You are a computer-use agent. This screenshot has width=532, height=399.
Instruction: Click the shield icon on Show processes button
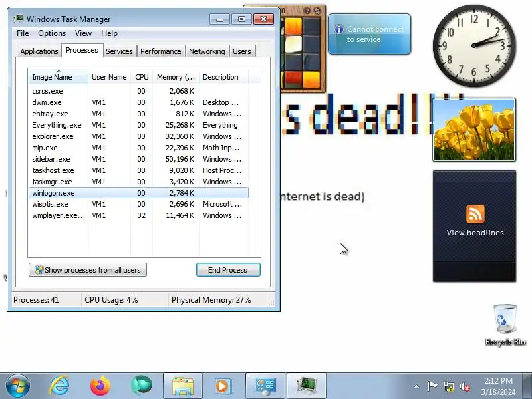pyautogui.click(x=39, y=270)
